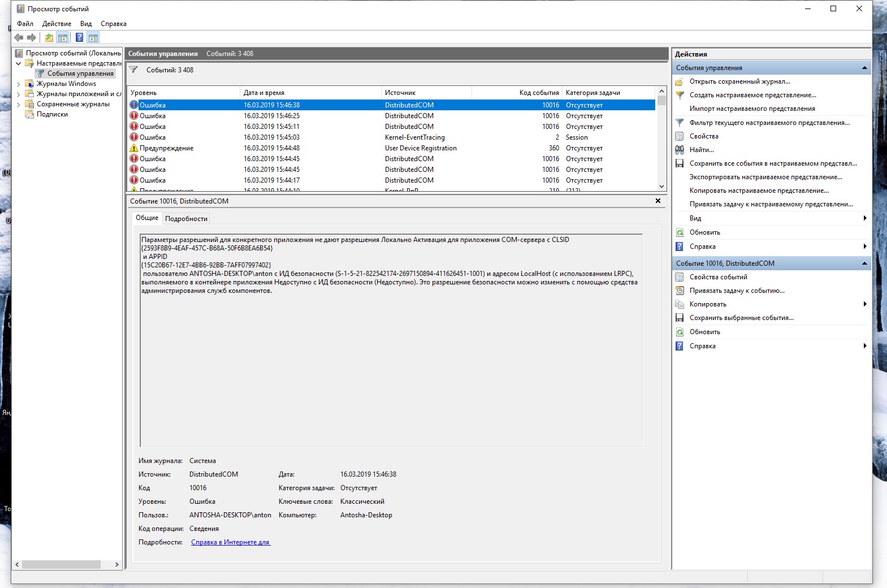Open the 'Копировать' submenu arrow in Actions
The image size is (887, 588).
[x=864, y=304]
